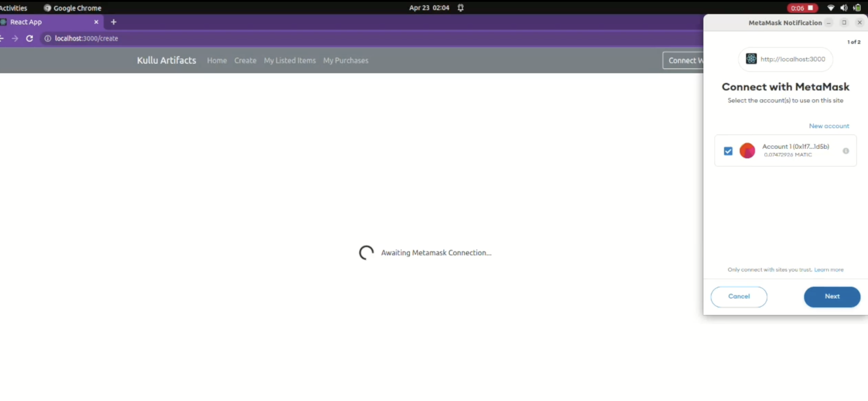
Task: Click the Account 1 avatar circle
Action: 747,151
